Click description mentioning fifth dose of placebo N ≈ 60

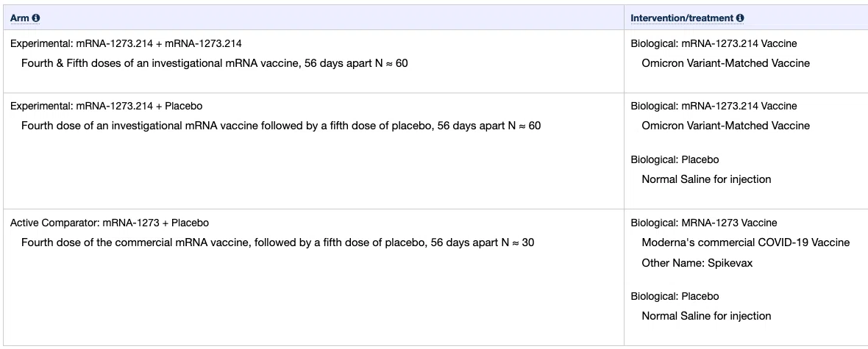281,126
